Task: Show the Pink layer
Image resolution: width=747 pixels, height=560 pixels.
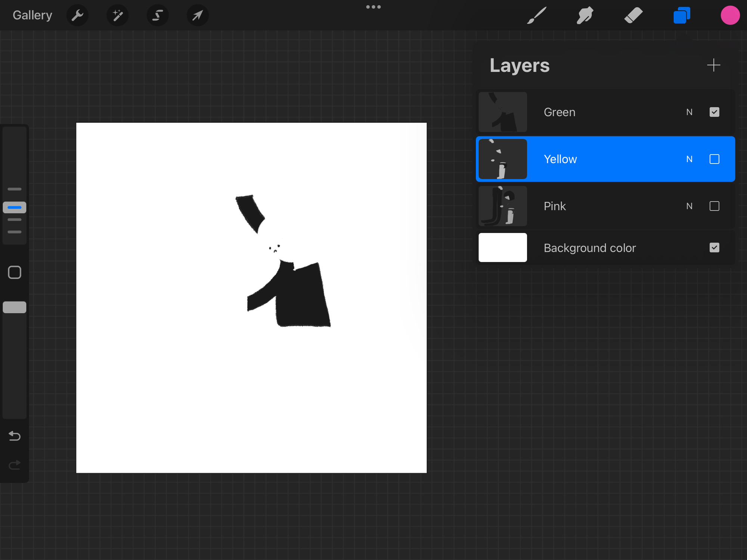Action: click(x=714, y=206)
